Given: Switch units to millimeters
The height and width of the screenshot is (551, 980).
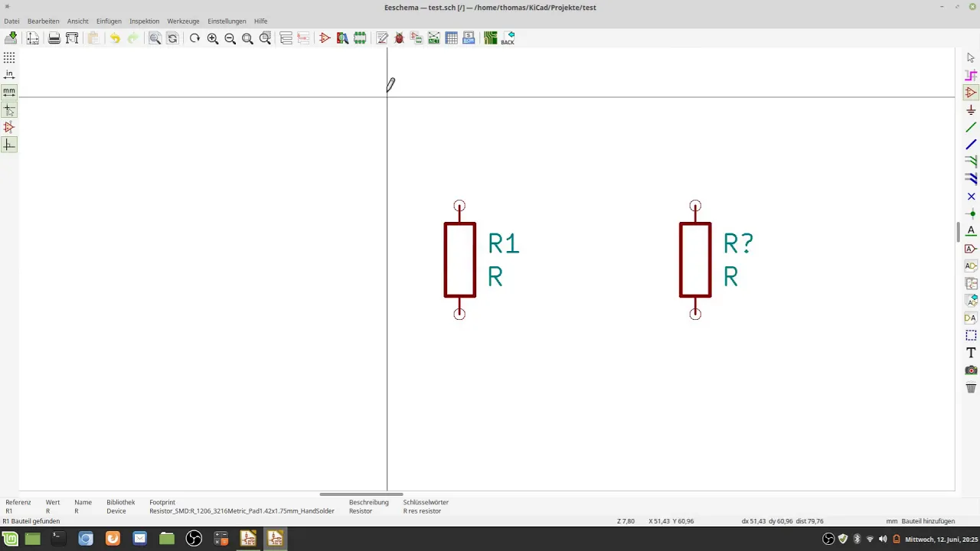Looking at the screenshot, I should pos(9,93).
